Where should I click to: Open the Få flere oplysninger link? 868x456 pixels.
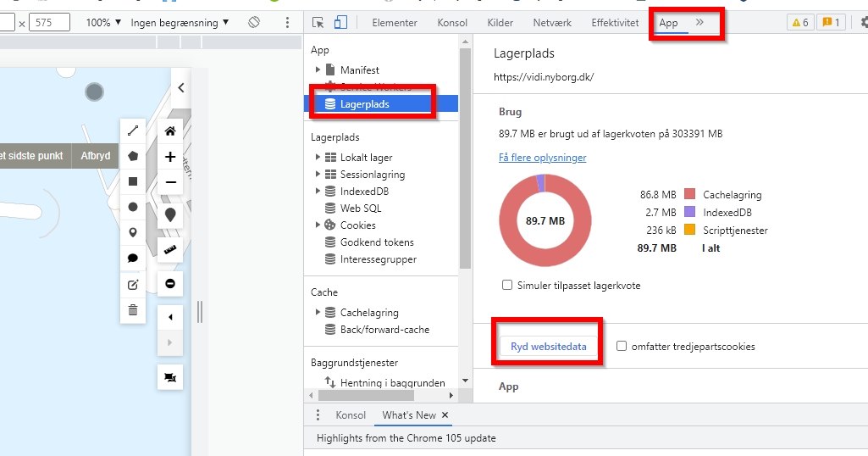click(542, 158)
